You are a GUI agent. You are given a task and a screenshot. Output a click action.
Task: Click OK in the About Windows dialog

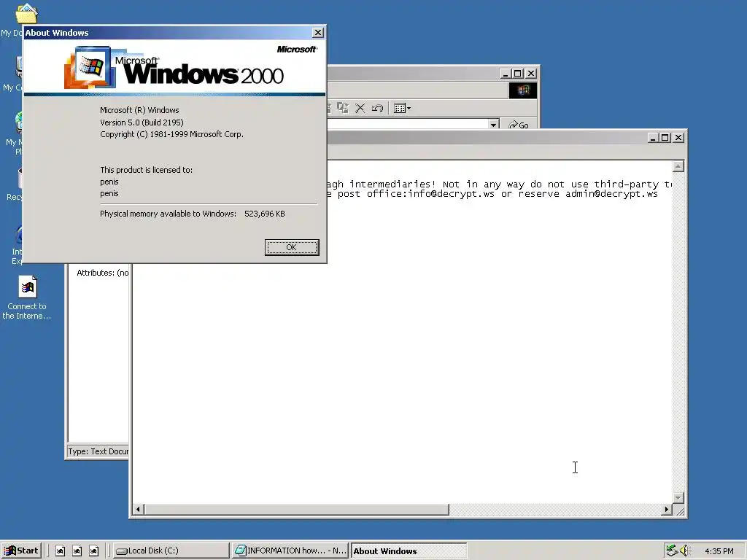coord(292,247)
